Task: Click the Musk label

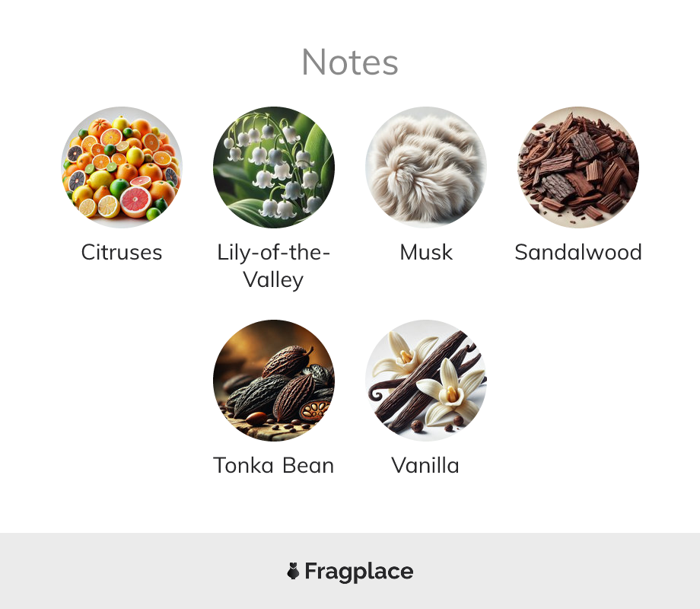Action: [426, 253]
